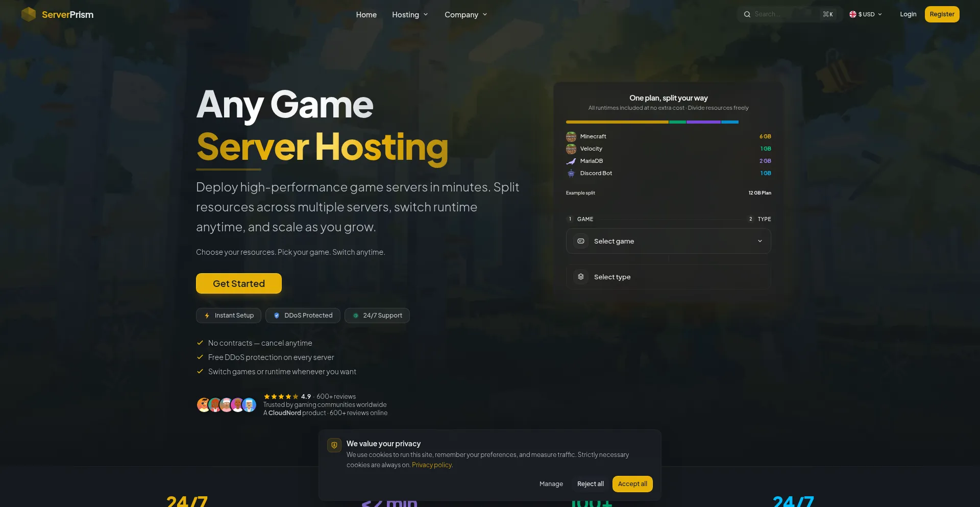This screenshot has width=980, height=507.
Task: Click the Discord Bot 1 GB value
Action: (x=766, y=174)
